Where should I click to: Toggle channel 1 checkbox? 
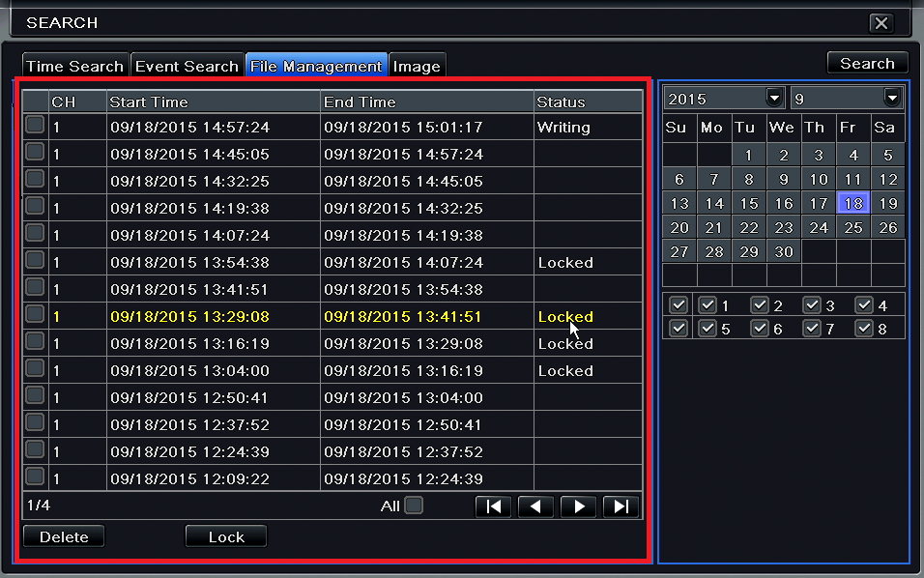point(707,304)
